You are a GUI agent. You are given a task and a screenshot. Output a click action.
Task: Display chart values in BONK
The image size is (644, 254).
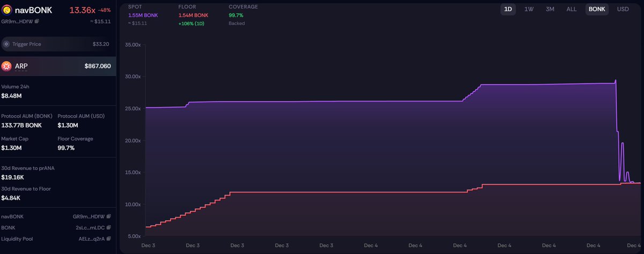[597, 9]
